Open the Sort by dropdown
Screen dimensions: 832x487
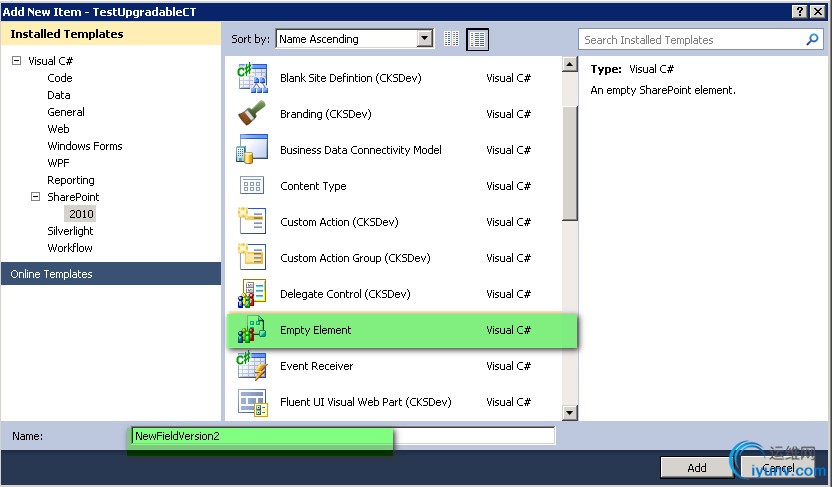tap(424, 39)
